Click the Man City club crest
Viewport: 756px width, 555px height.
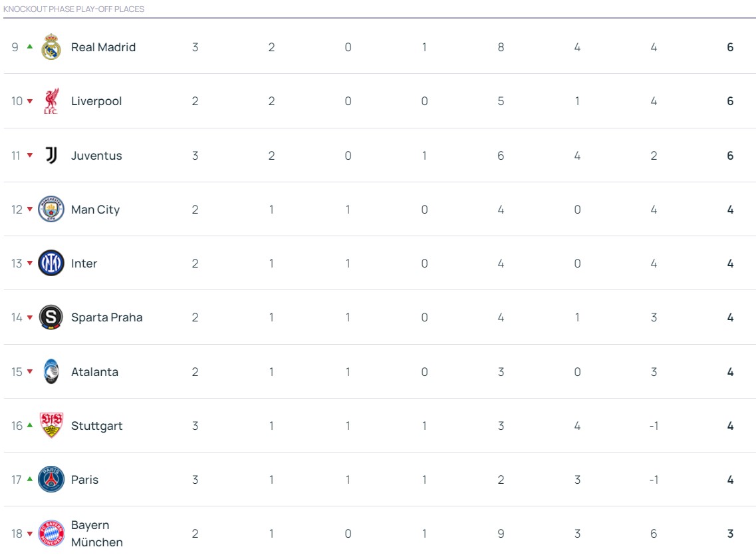[x=51, y=210]
